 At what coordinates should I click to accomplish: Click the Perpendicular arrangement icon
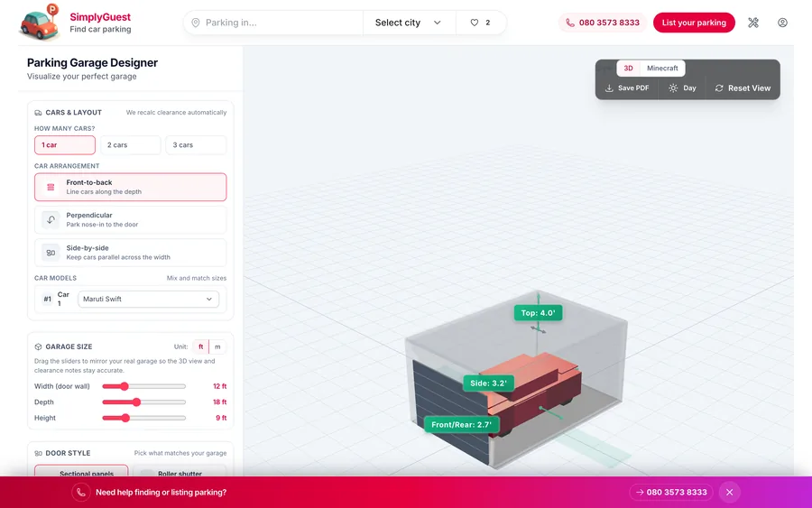tap(51, 219)
